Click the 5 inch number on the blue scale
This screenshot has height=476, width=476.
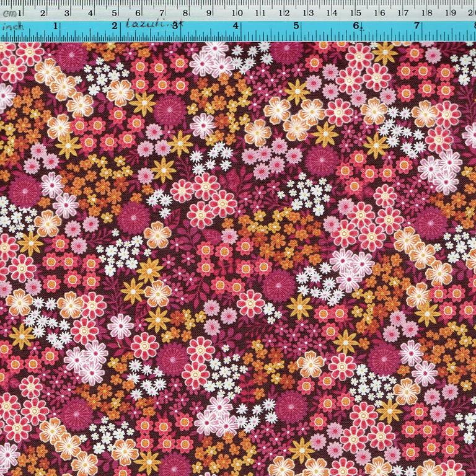297,26
